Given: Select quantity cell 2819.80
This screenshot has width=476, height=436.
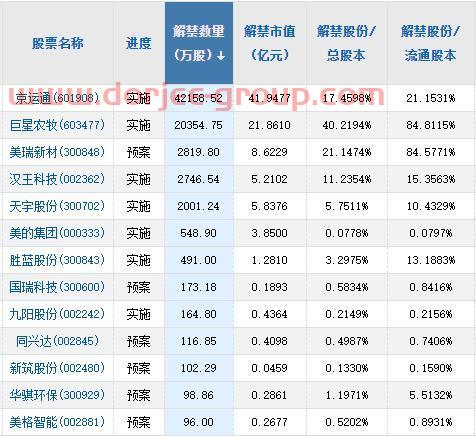Looking at the screenshot, I should (198, 152).
